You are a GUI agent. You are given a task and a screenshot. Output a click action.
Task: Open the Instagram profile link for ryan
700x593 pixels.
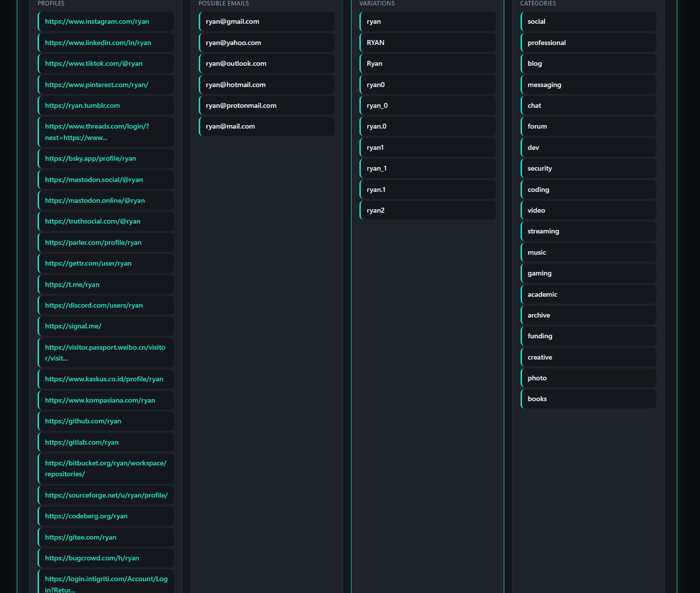click(x=97, y=22)
